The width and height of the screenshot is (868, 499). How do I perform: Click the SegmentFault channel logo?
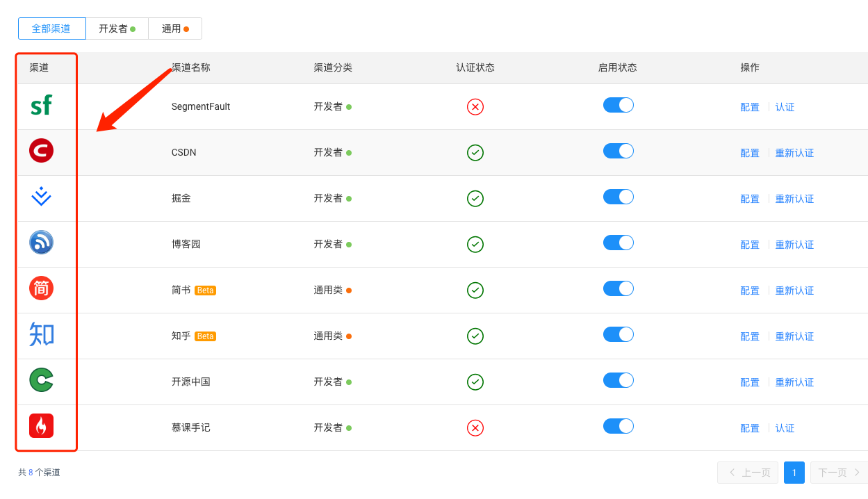pos(41,106)
